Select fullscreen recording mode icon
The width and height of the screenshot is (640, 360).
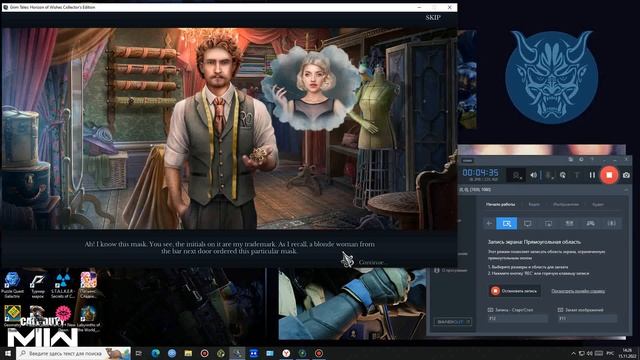(528, 223)
